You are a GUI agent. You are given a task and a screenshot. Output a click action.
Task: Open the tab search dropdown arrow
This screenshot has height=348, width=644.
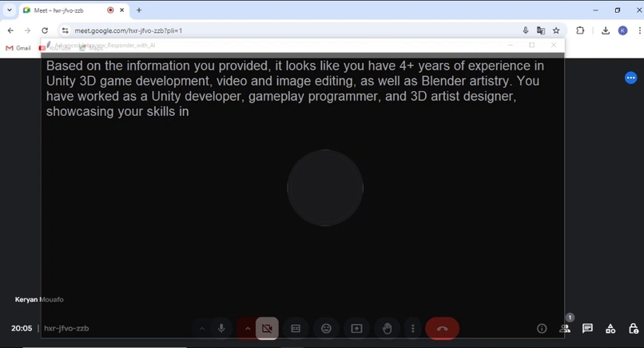pyautogui.click(x=9, y=10)
